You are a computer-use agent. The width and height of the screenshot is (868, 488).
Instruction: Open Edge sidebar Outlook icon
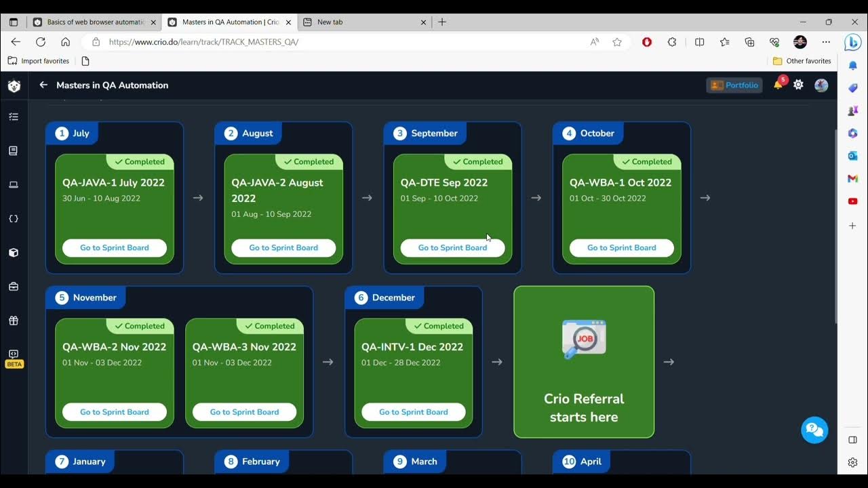pos(853,155)
